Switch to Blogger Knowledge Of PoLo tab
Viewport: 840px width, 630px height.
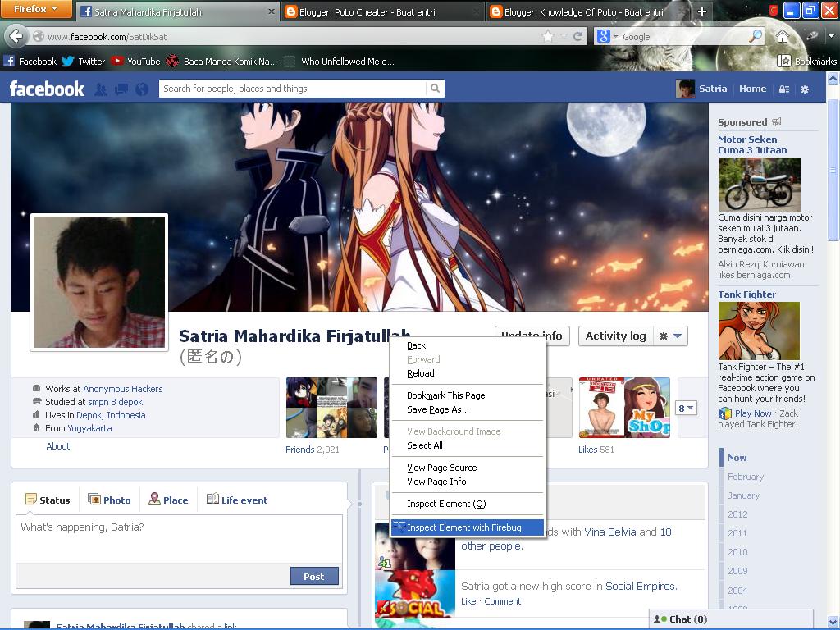(x=587, y=11)
